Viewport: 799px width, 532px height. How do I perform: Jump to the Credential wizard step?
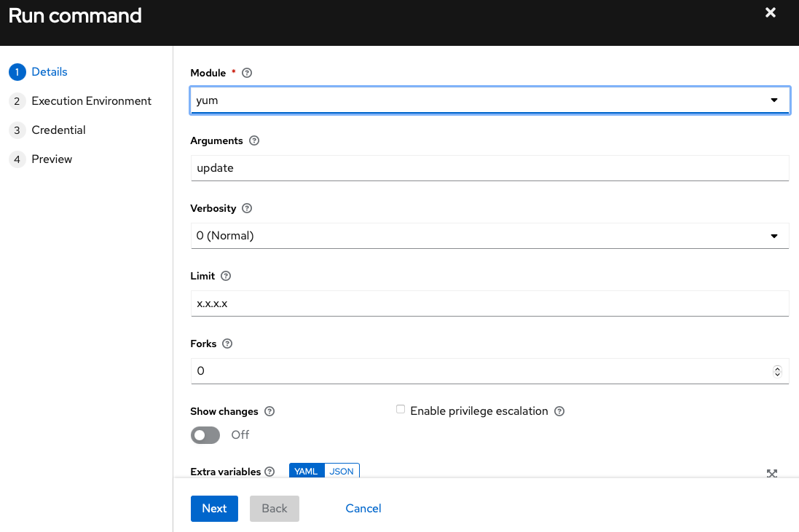tap(58, 130)
